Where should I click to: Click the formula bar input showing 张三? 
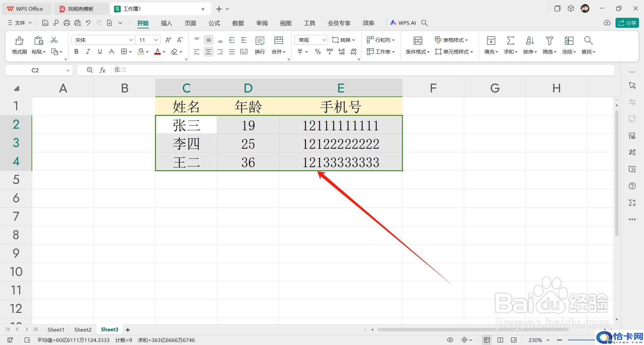[362, 70]
